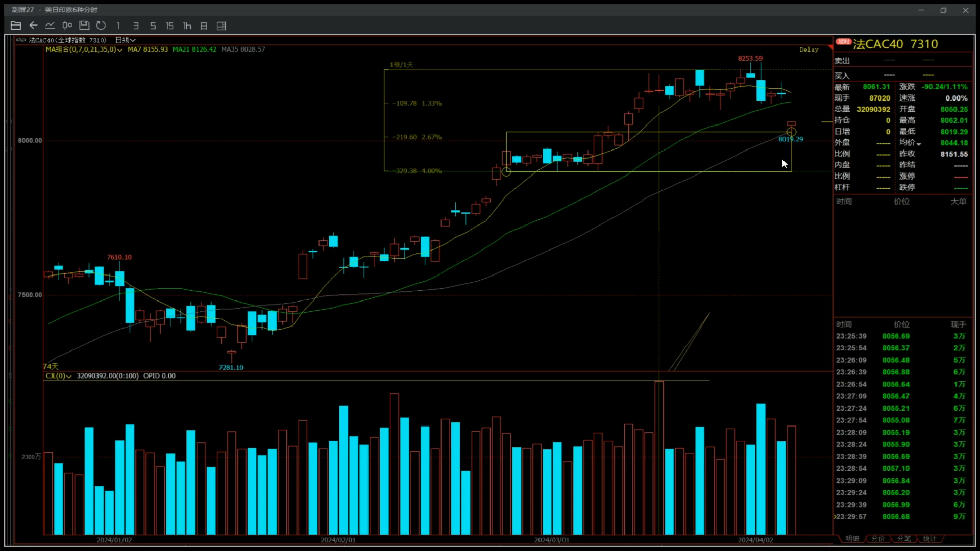Screen dimensions: 980x551
Task: Click the MA21 8126.42 value
Action: coord(194,49)
